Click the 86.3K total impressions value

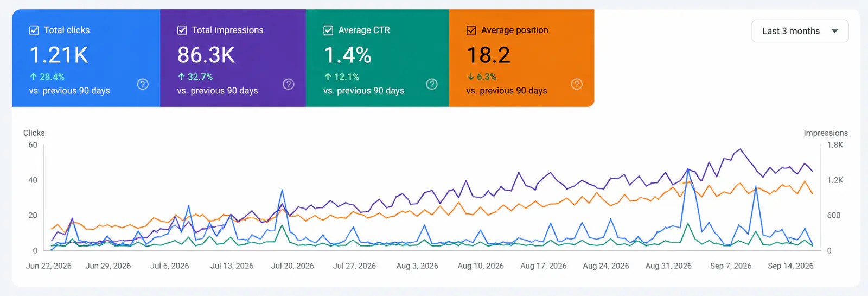coord(206,55)
